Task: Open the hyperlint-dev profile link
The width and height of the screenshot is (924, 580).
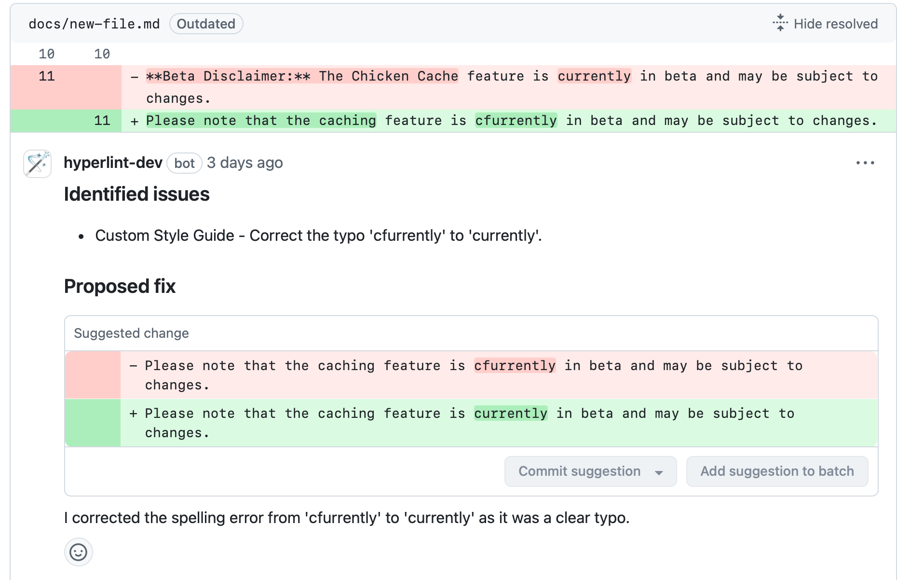Action: 113,163
